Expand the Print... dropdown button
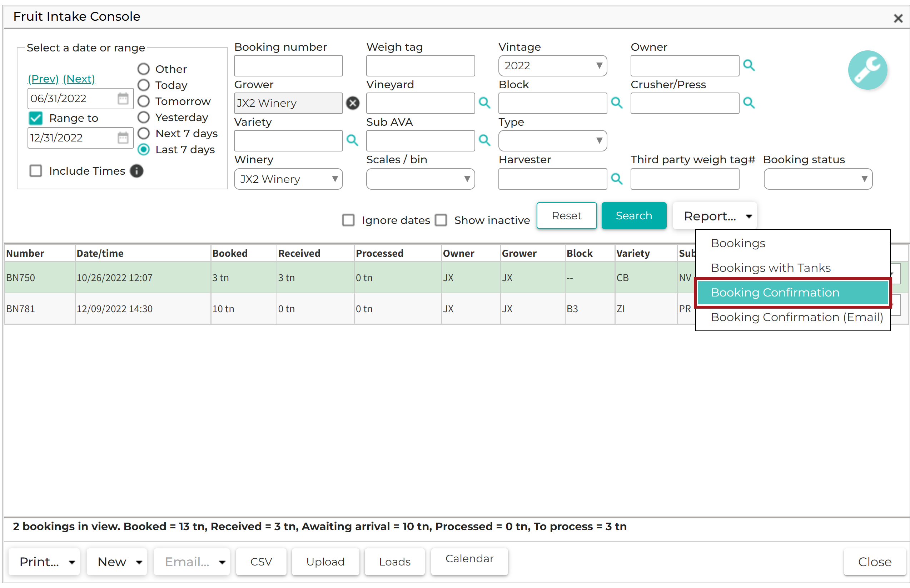 44,562
